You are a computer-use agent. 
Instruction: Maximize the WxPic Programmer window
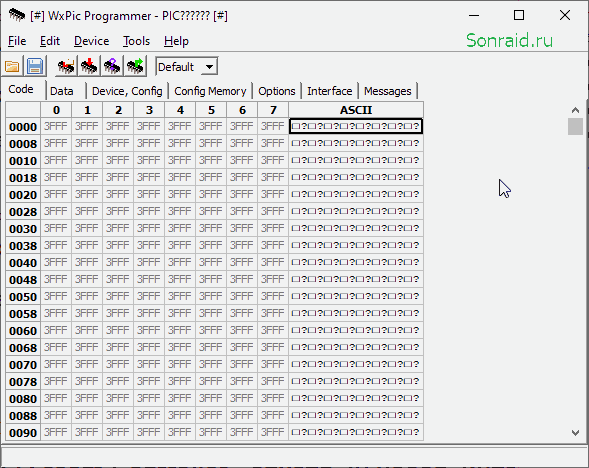click(x=519, y=15)
